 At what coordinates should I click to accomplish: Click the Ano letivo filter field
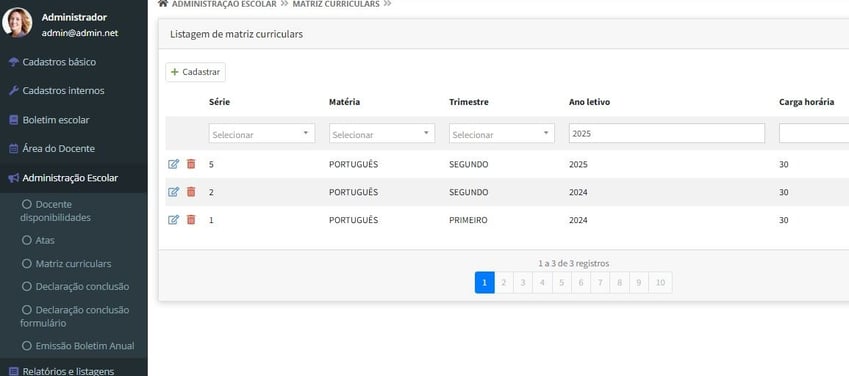click(x=667, y=133)
